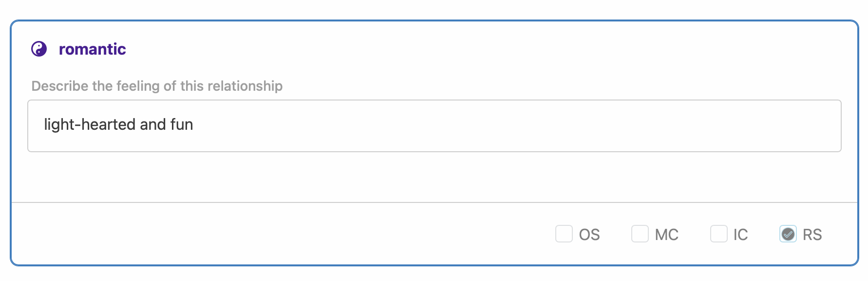Viewport: 868px width, 281px height.
Task: Uncheck the RS checkbox
Action: [788, 234]
